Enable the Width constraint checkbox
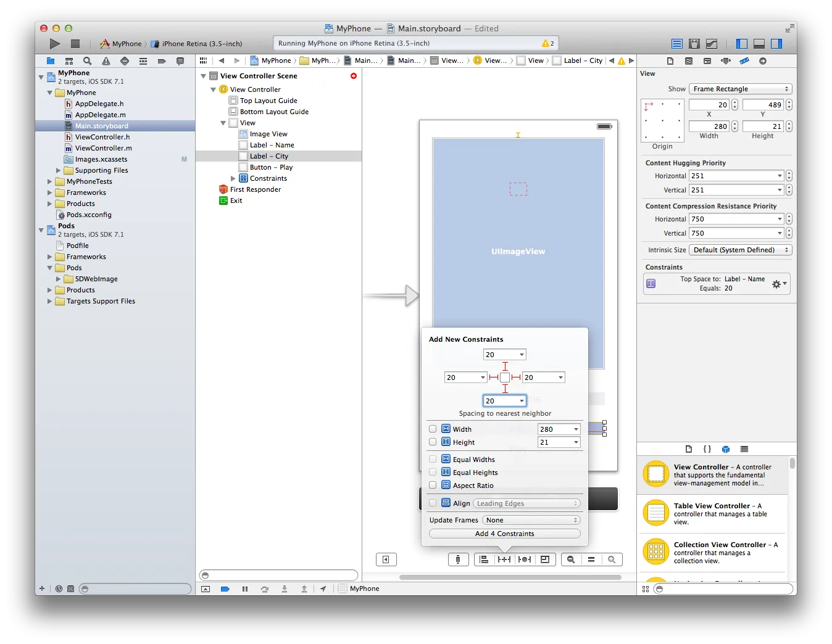832x644 pixels. 433,429
